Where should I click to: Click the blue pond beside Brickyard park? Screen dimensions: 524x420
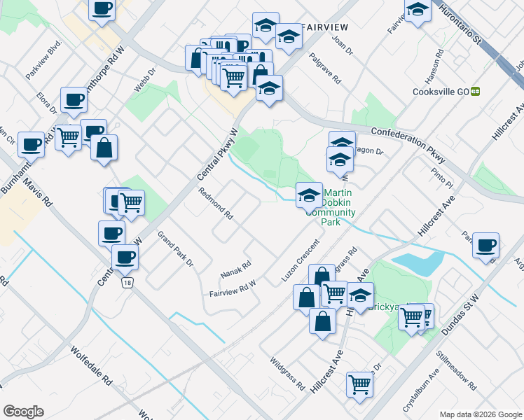click(x=418, y=264)
